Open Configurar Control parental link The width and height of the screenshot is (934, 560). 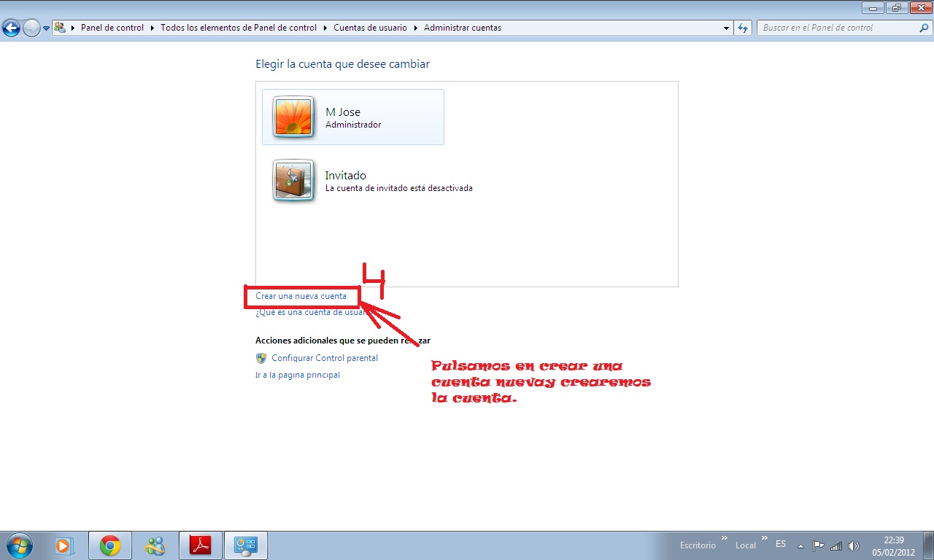click(324, 358)
